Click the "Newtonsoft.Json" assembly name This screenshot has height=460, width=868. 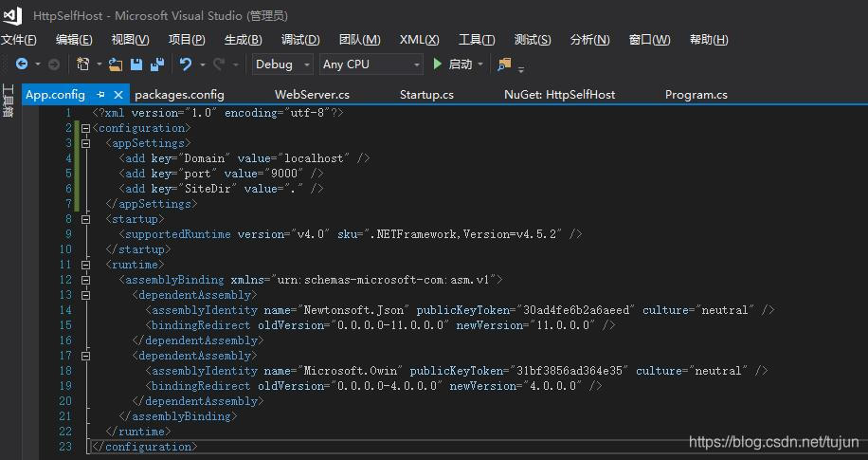pyautogui.click(x=353, y=310)
